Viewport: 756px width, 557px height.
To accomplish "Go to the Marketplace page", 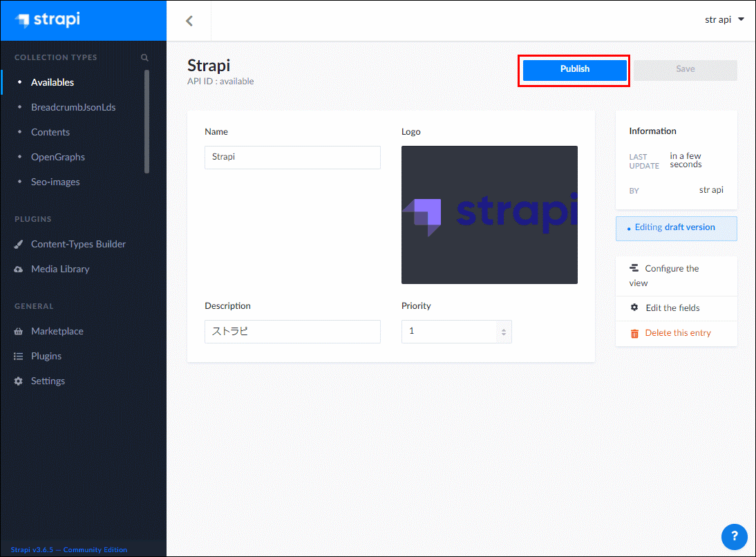I will [57, 331].
